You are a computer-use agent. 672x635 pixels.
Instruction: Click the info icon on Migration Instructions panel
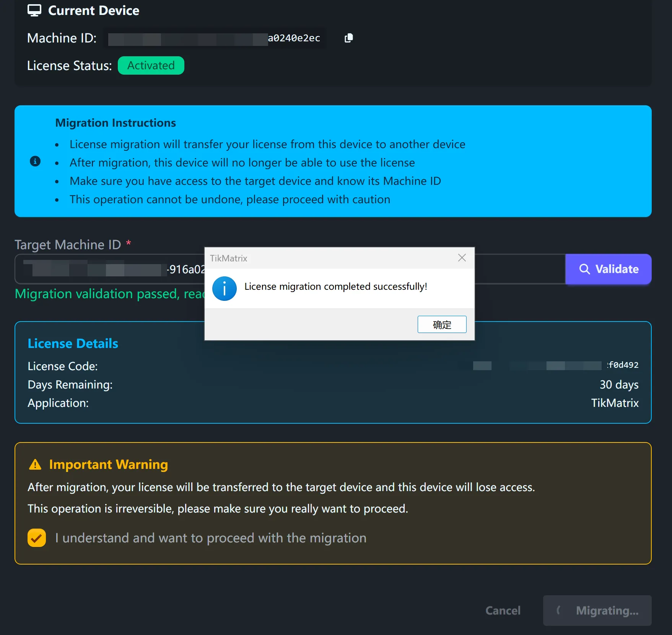point(36,162)
